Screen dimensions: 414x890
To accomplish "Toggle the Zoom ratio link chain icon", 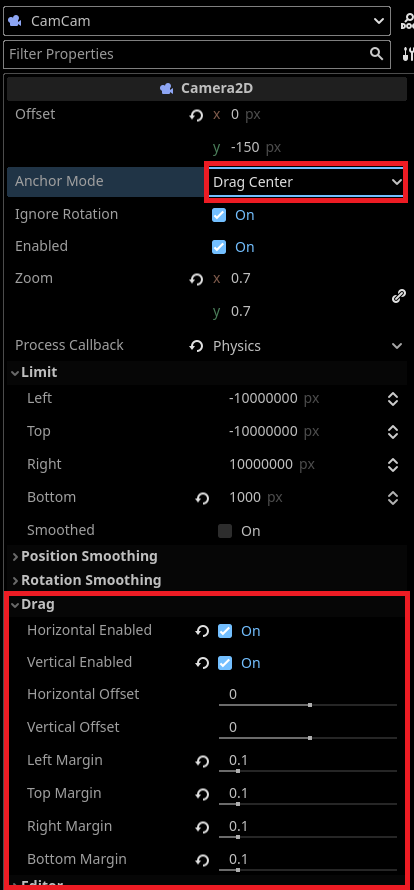I will click(399, 296).
